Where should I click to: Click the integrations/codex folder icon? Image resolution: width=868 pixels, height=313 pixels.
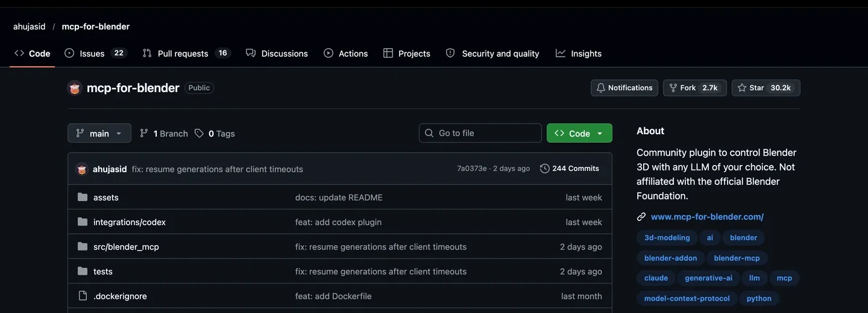(x=83, y=222)
